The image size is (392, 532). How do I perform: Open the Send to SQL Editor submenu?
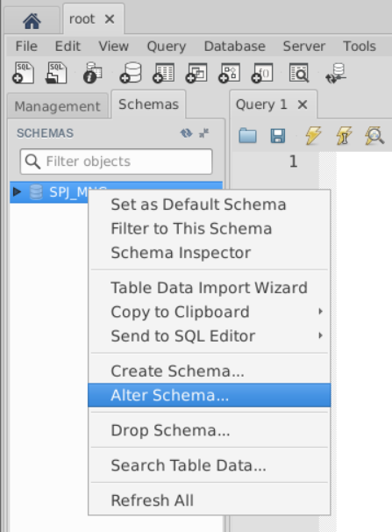click(x=209, y=336)
